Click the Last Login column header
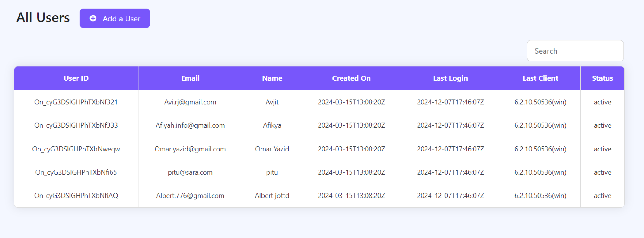This screenshot has width=644, height=238. pyautogui.click(x=450, y=78)
